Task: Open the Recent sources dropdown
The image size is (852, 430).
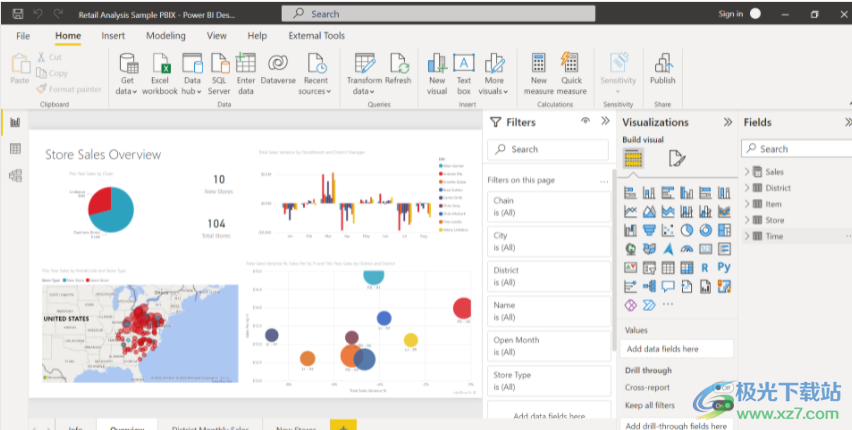Action: 315,75
